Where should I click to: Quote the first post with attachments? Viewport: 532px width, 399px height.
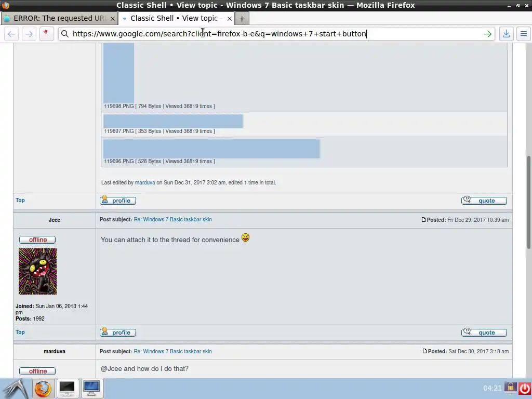coord(484,201)
